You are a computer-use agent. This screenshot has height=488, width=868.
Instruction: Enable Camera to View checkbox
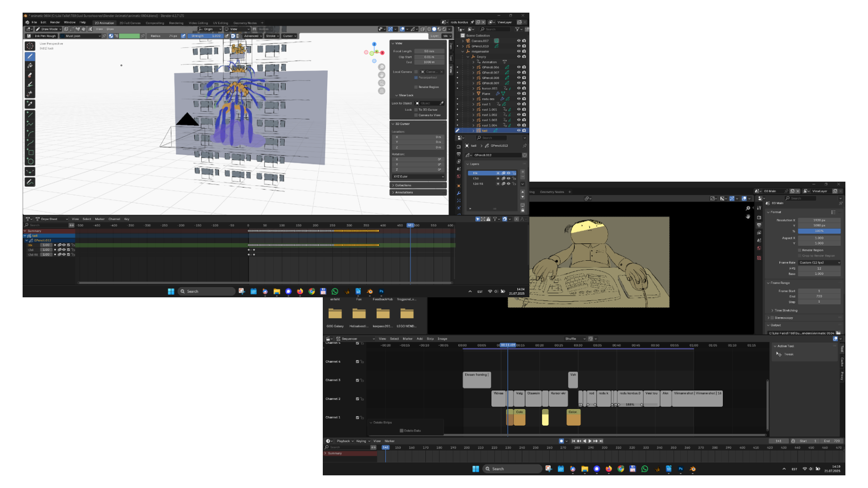[x=416, y=115]
